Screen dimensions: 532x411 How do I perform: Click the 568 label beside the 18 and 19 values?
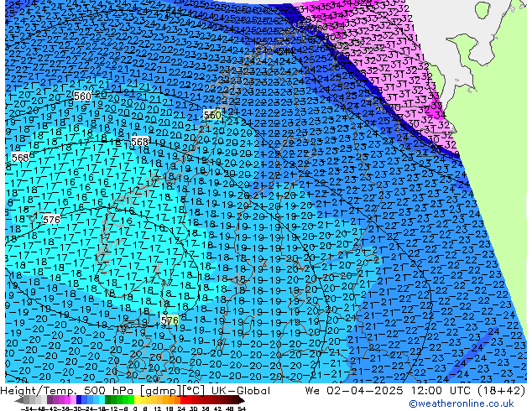(x=139, y=142)
